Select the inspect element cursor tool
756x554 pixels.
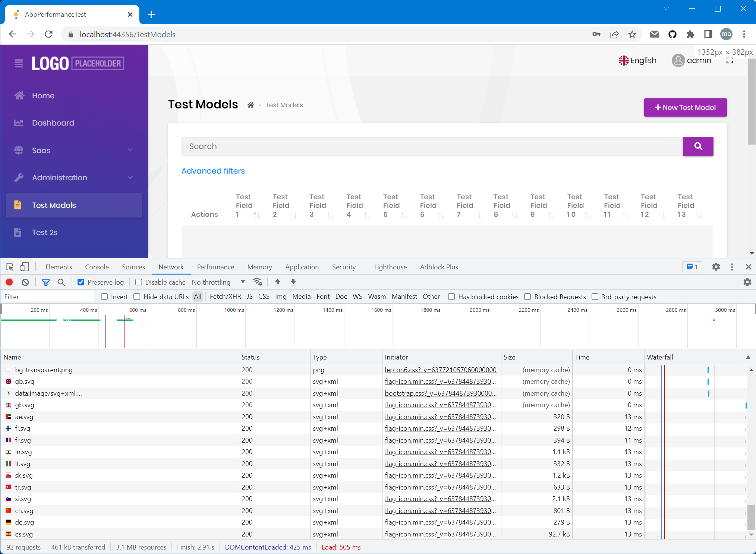point(10,267)
